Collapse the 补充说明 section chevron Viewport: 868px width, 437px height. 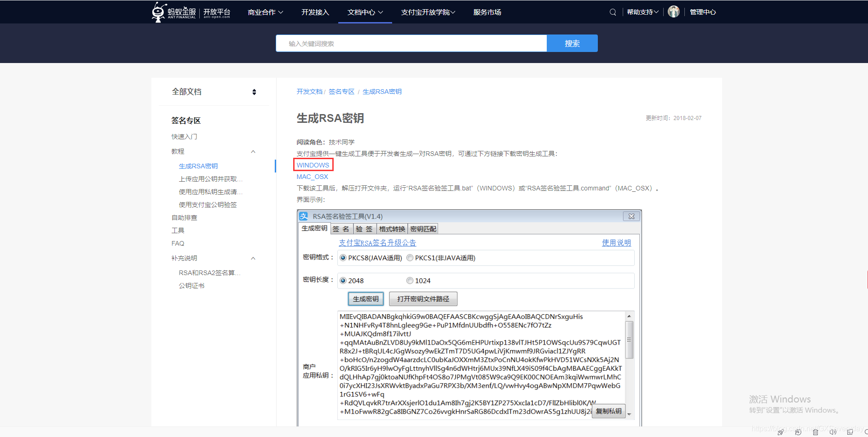click(253, 258)
